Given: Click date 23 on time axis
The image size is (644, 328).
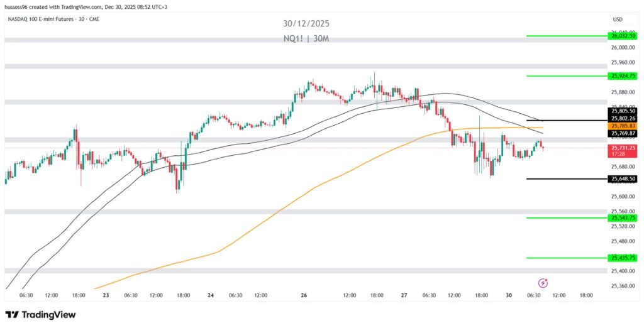Looking at the screenshot, I should pyautogui.click(x=106, y=295).
